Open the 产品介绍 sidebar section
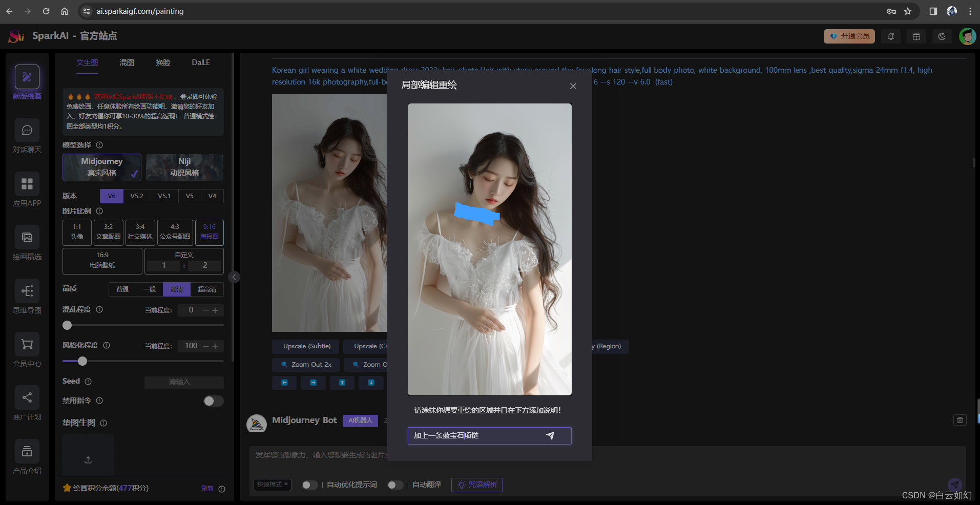This screenshot has height=505, width=980. point(27,456)
